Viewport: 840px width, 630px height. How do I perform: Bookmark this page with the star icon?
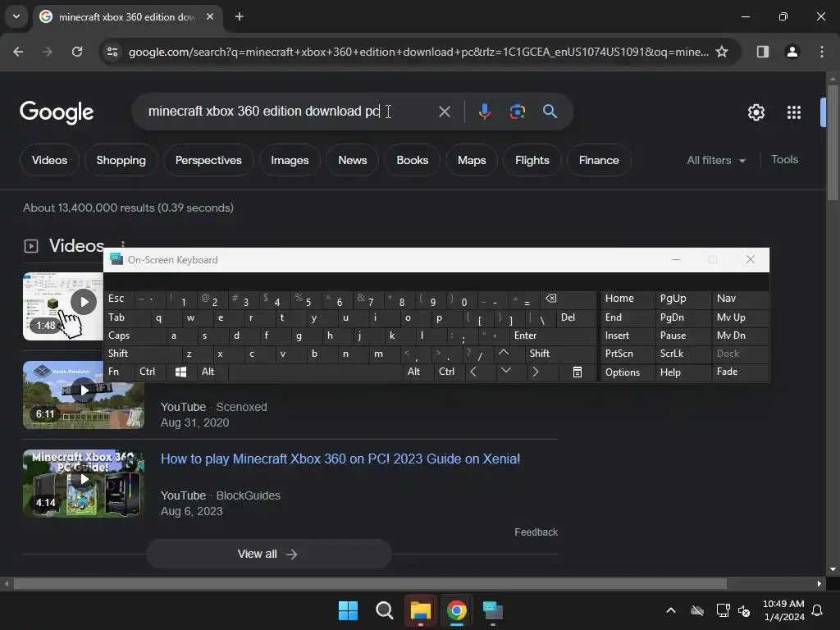click(722, 52)
